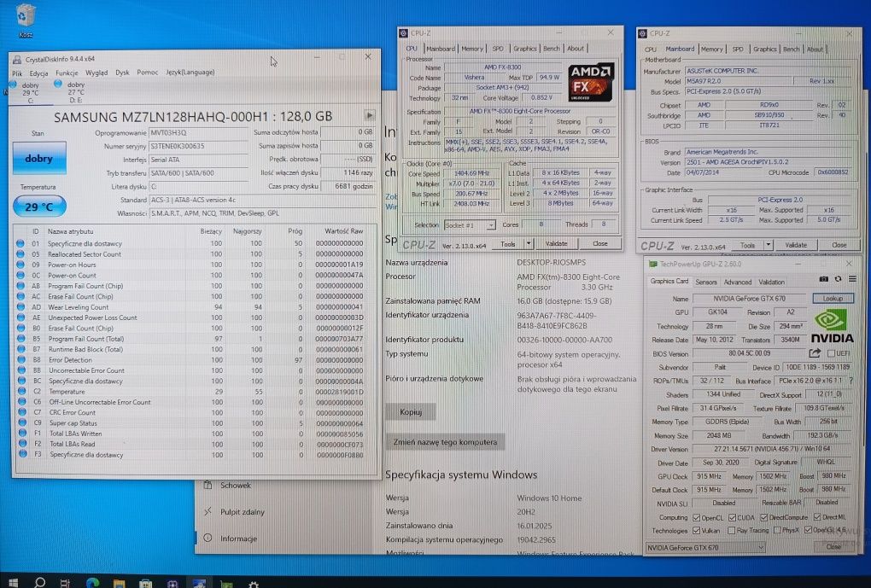Click the Oprogramowanie field showing MVT03H3Q
This screenshot has height=588, width=871.
tap(198, 132)
